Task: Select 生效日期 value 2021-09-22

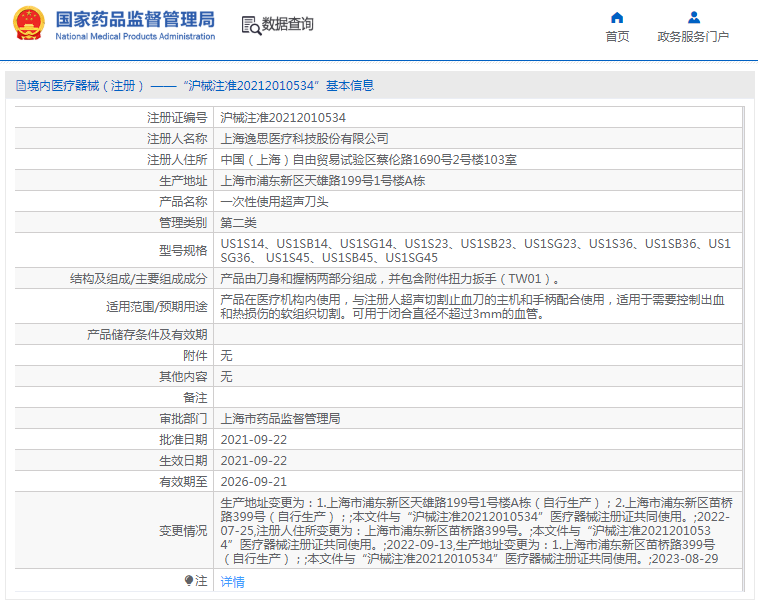Action: tap(254, 460)
